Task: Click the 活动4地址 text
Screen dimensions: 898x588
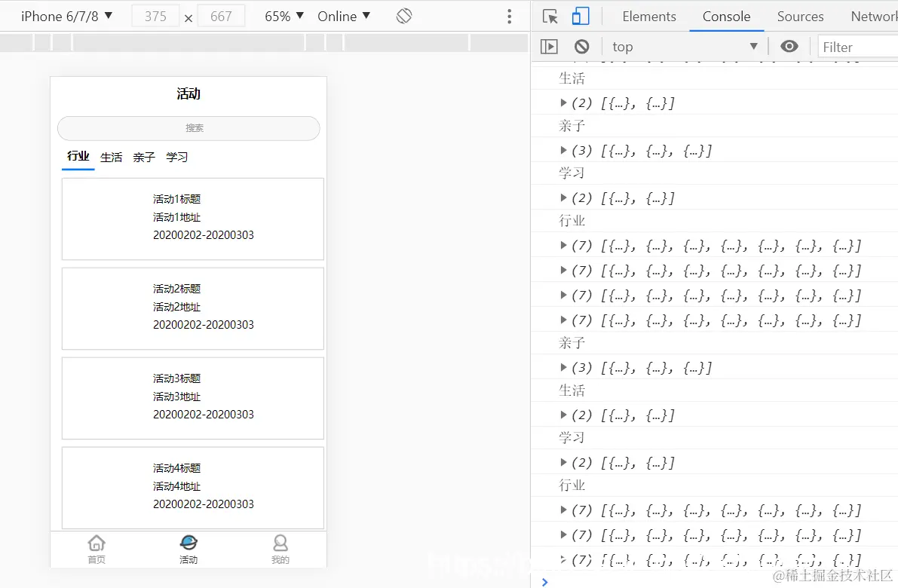Action: click(x=176, y=486)
